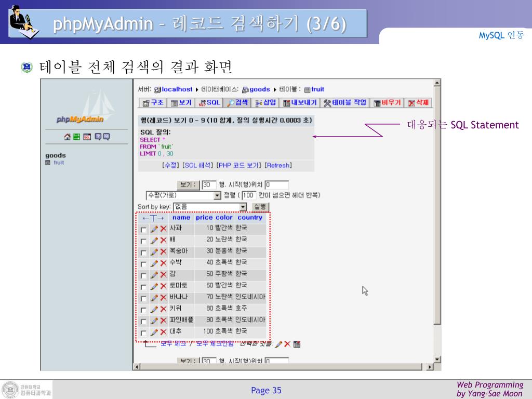
Task: Click the header repeat field showing 100
Action: pyautogui.click(x=249, y=195)
